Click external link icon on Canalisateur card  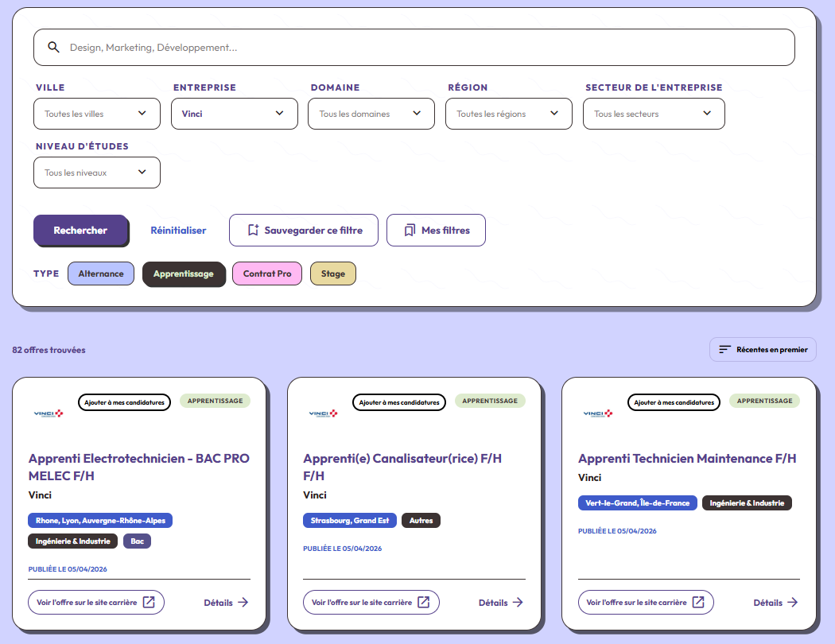(x=424, y=602)
